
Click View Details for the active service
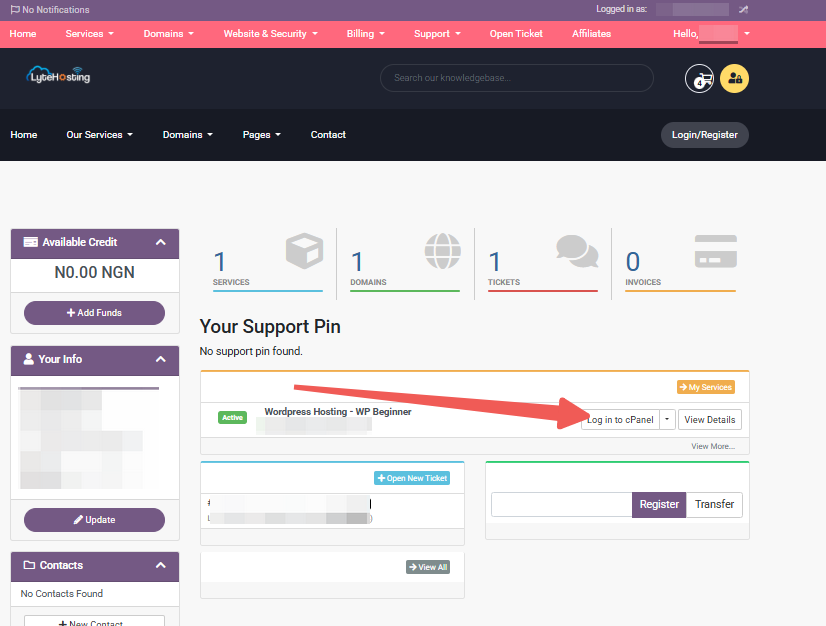click(709, 419)
